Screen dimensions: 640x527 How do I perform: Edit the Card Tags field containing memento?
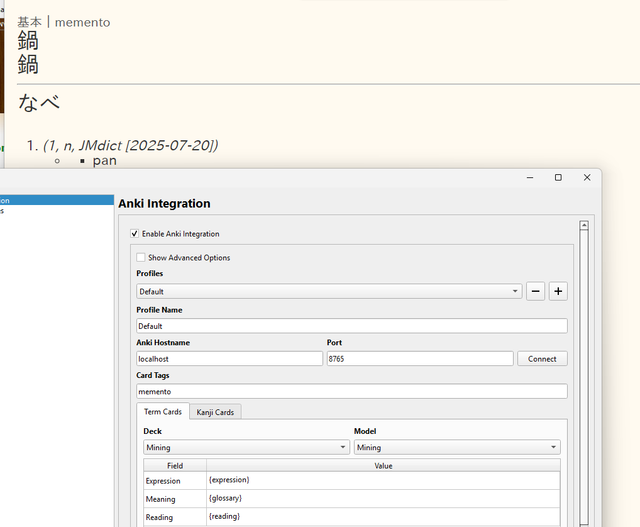click(x=352, y=391)
